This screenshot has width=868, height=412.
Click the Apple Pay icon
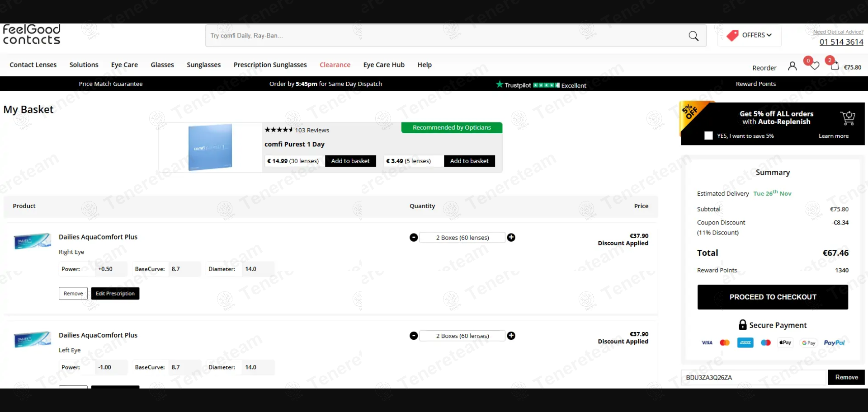coord(785,343)
